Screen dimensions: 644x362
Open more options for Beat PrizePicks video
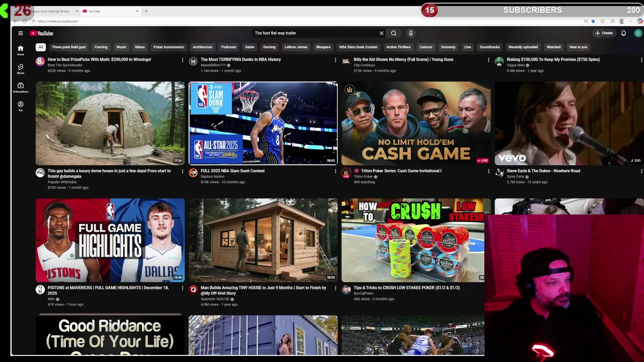tap(183, 60)
